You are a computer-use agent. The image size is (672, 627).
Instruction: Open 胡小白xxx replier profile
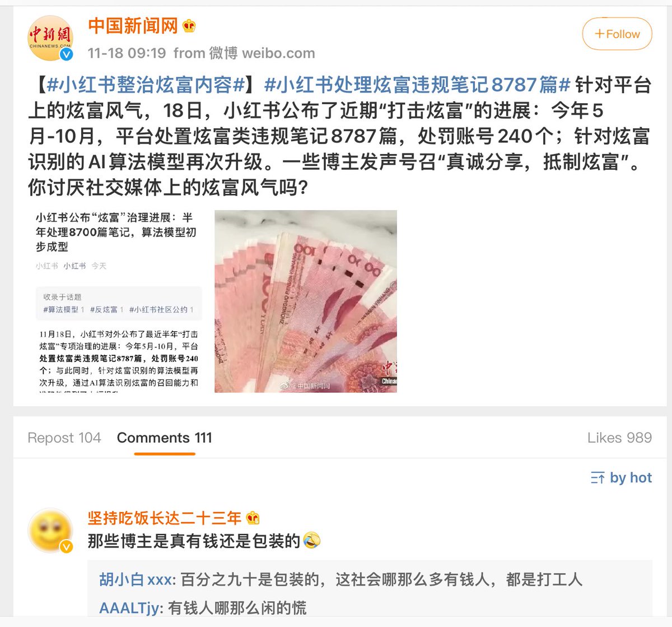click(x=136, y=579)
